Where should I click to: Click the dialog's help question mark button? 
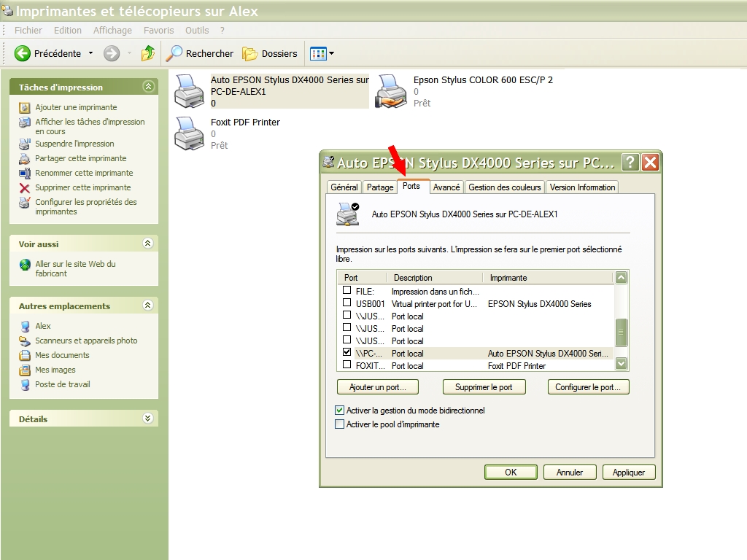[630, 163]
